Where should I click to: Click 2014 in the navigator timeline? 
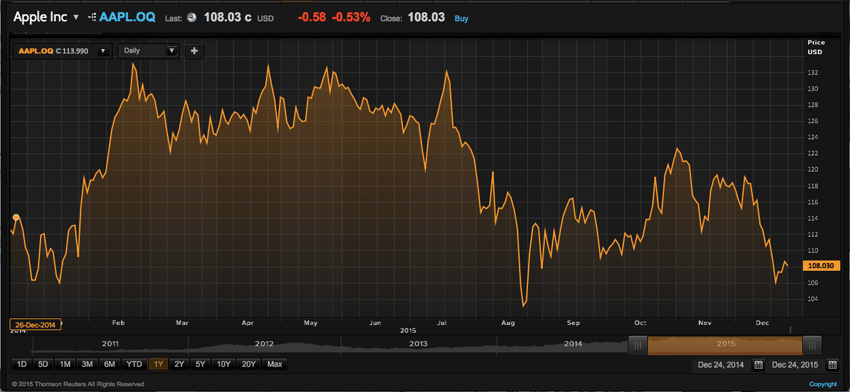(573, 344)
